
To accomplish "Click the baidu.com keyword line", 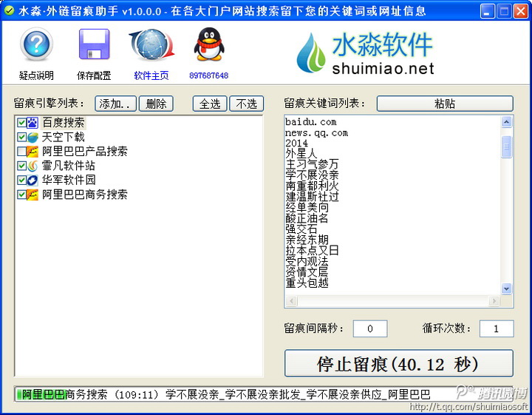I will [311, 121].
